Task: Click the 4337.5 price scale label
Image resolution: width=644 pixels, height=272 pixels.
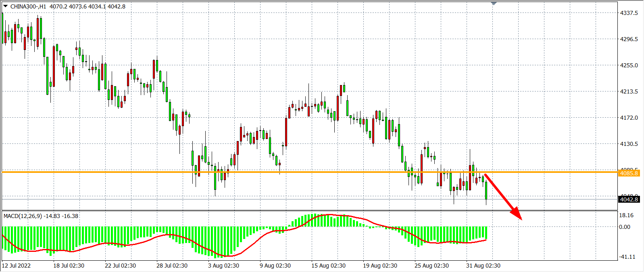Action: pyautogui.click(x=629, y=13)
